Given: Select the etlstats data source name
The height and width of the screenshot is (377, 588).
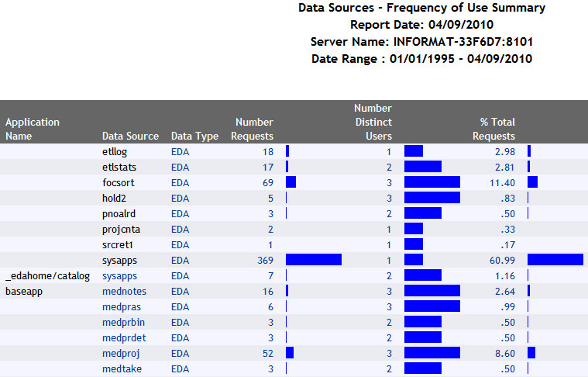Looking at the screenshot, I should pyautogui.click(x=119, y=167).
